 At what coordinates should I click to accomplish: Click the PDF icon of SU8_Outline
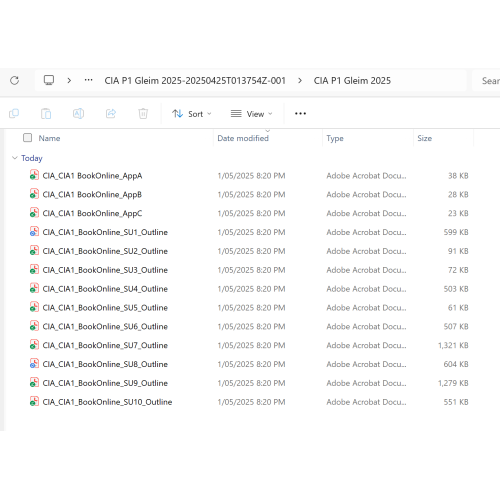click(34, 364)
